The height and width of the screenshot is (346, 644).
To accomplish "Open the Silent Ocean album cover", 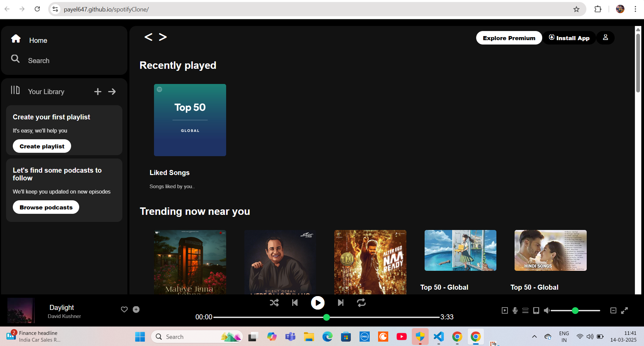I will click(x=280, y=262).
